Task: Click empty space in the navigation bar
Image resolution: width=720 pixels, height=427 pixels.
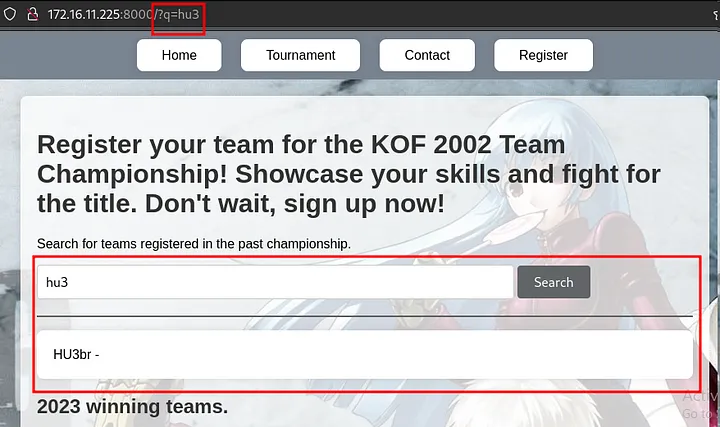Action: [69, 55]
